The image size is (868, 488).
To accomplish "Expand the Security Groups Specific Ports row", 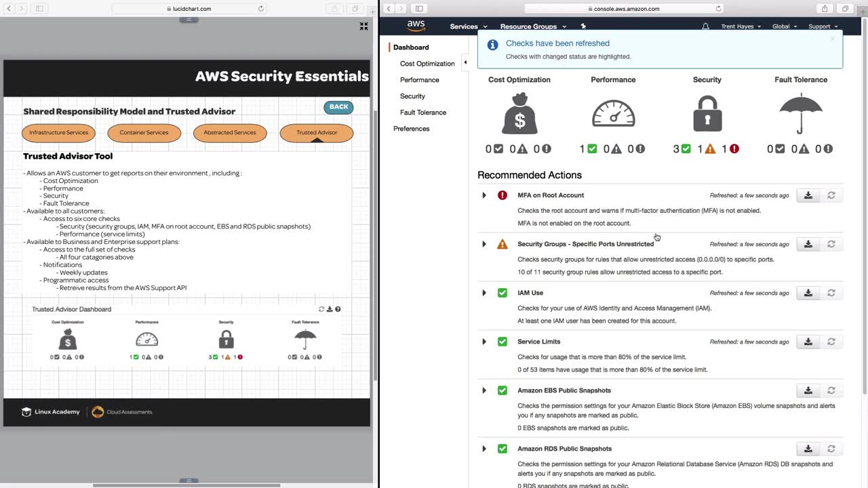I will (484, 244).
